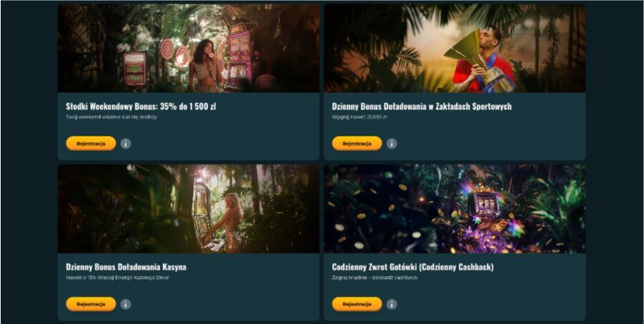Select Codzienny Zwrot Gotówki (Codzienny Cashback) title
Viewport: 644px width, 324px height.
coord(413,267)
